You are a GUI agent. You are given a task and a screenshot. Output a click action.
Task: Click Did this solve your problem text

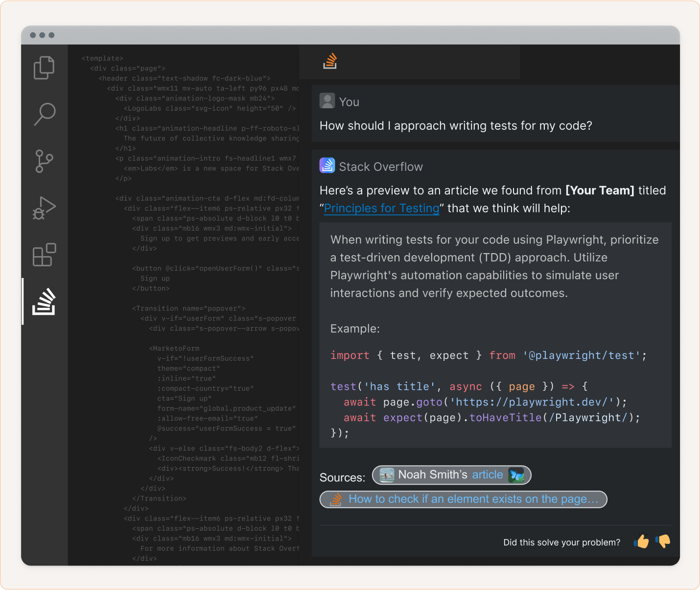click(x=562, y=543)
